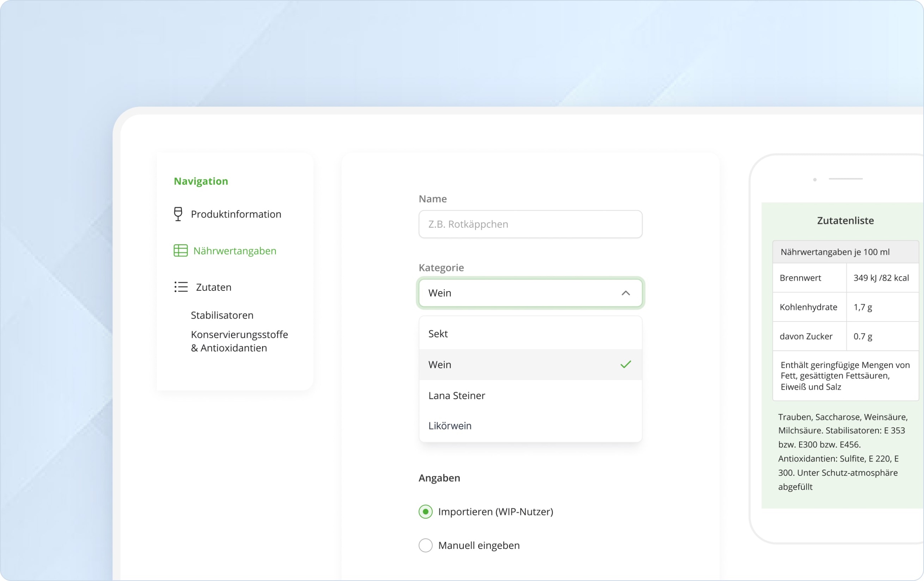Click the green table icon beside Nährwertangaben
This screenshot has height=581, width=924.
[x=180, y=250]
